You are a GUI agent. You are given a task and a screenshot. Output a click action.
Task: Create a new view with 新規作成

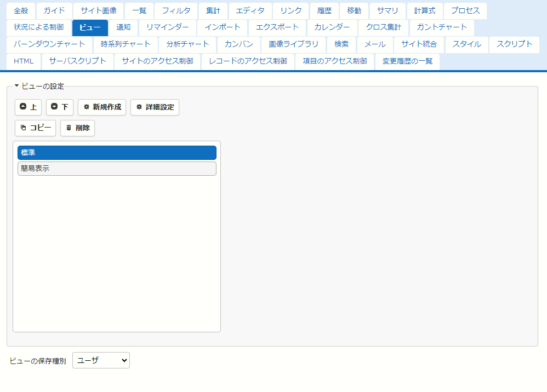point(102,107)
